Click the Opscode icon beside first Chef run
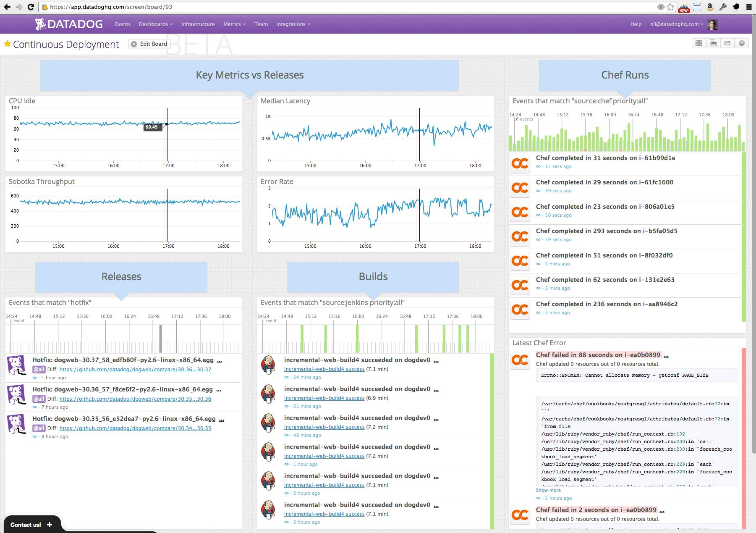Image resolution: width=756 pixels, height=533 pixels. 520,164
